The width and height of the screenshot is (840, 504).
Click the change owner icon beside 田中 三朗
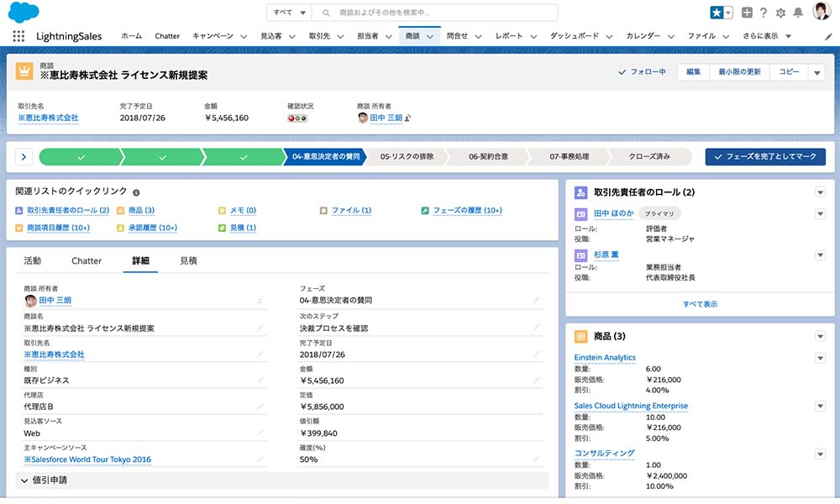click(407, 118)
